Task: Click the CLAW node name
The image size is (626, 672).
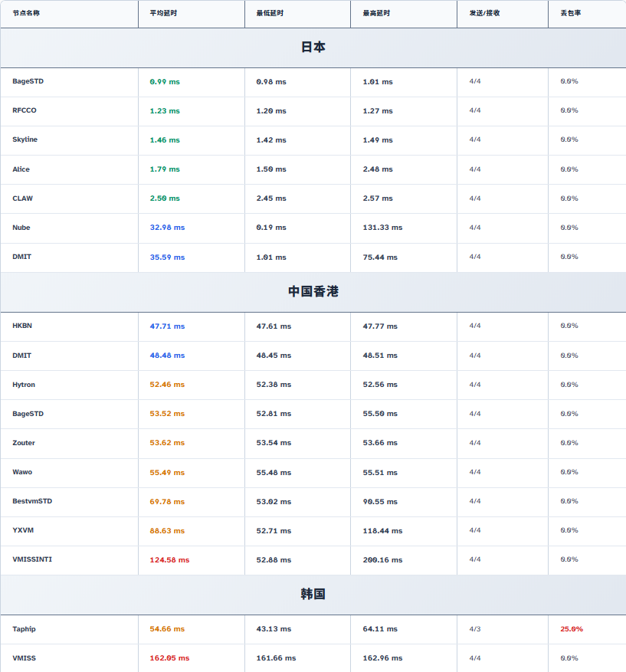Action: pos(22,198)
